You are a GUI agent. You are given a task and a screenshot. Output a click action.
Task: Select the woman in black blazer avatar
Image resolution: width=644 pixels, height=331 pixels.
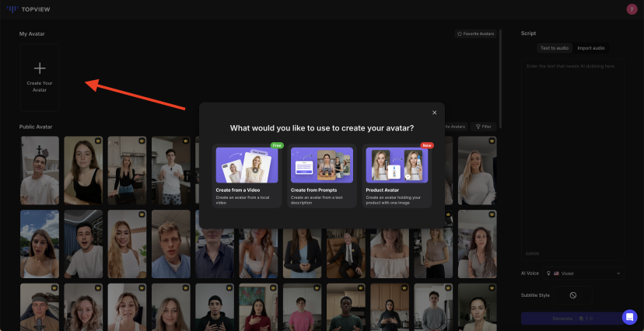pos(303,253)
